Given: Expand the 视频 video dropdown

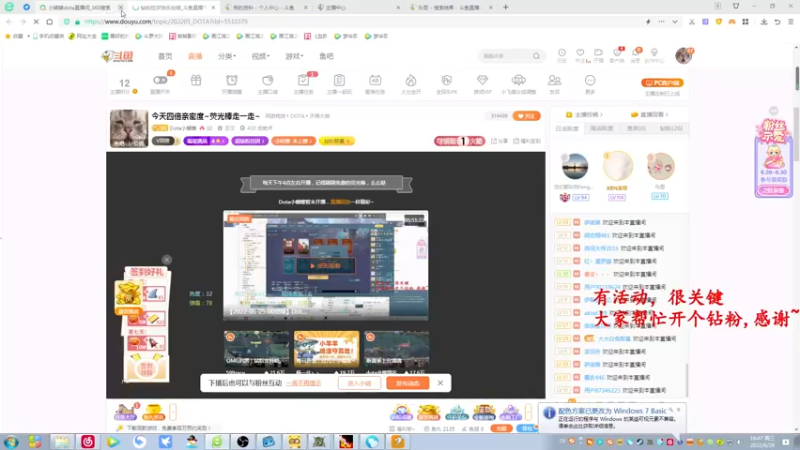Looking at the screenshot, I should point(260,56).
